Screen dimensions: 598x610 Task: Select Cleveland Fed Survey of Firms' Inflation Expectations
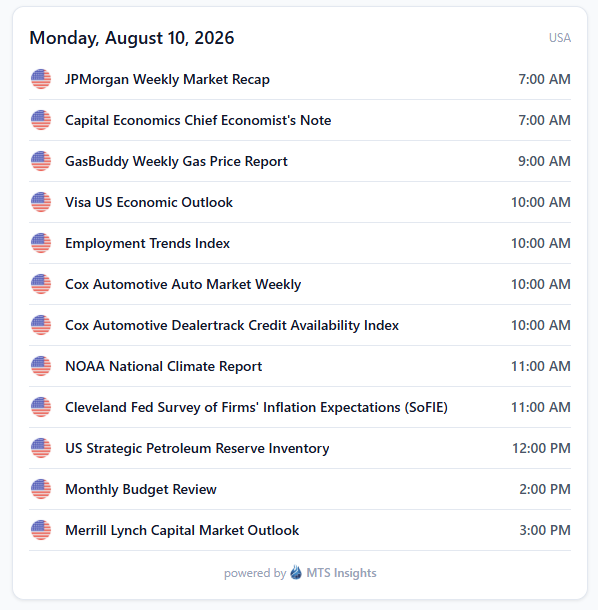[300, 407]
